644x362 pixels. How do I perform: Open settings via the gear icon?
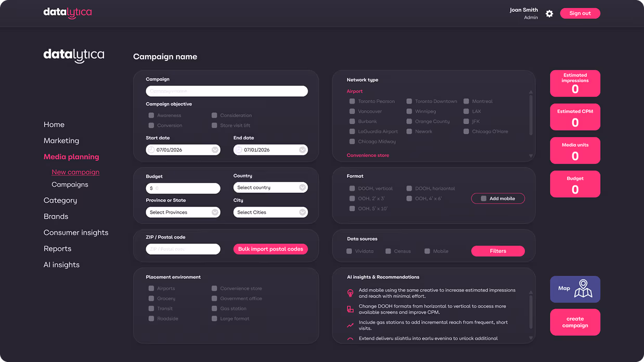click(x=549, y=14)
